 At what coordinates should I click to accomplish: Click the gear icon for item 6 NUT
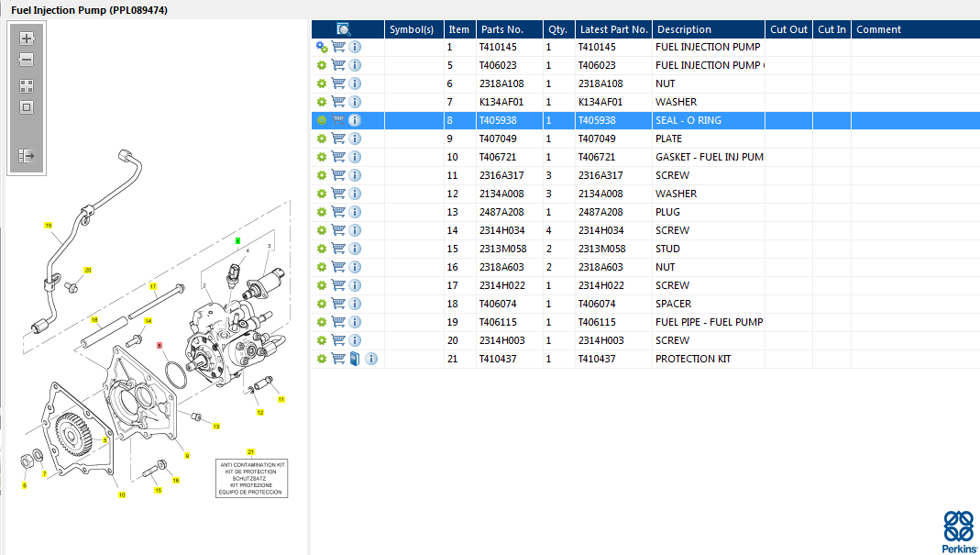(x=321, y=83)
